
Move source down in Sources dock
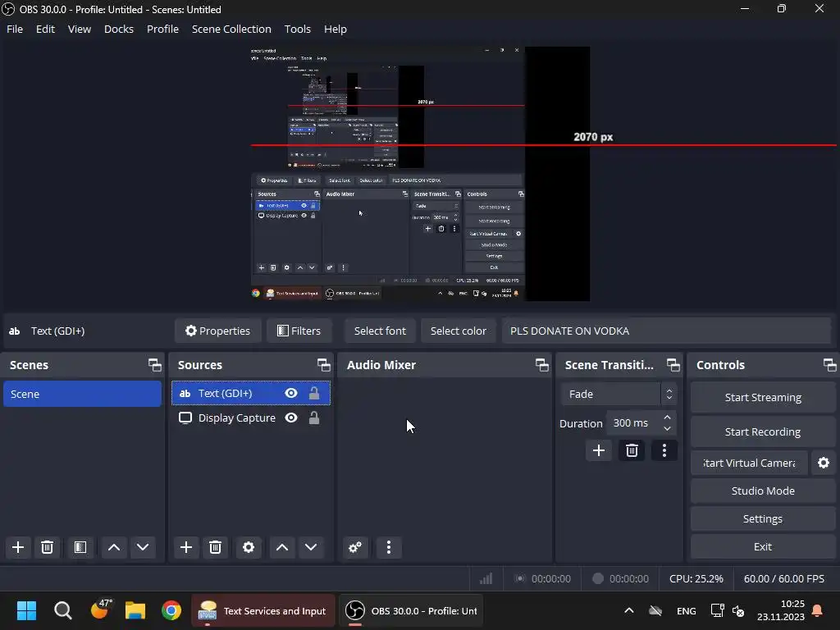coord(311,547)
